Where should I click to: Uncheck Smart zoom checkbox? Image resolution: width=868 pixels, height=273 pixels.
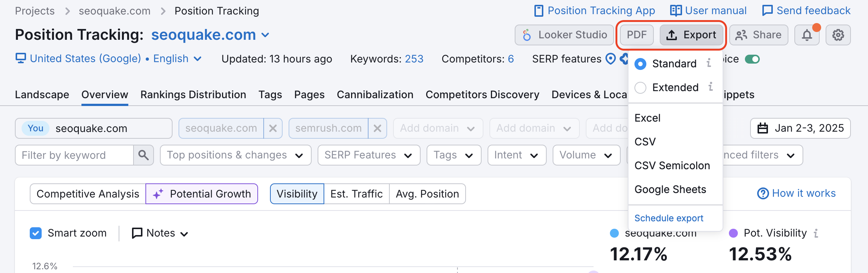(x=36, y=233)
